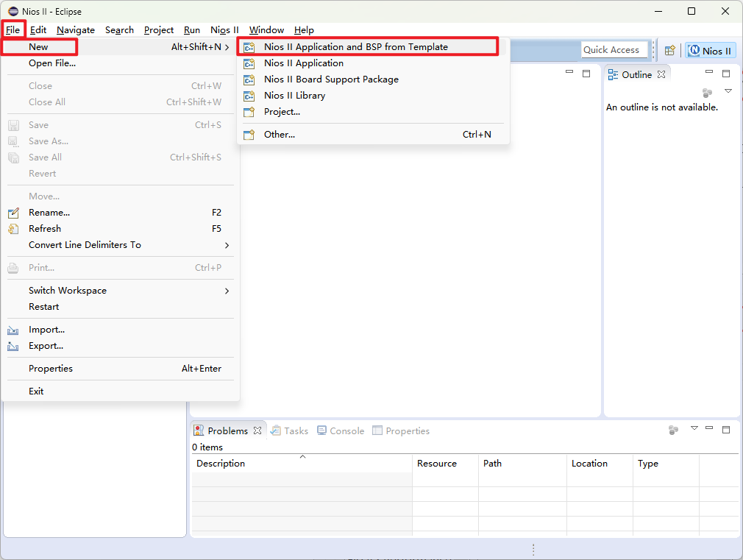The image size is (743, 560).
Task: Sort by Resource column header
Action: click(x=445, y=464)
